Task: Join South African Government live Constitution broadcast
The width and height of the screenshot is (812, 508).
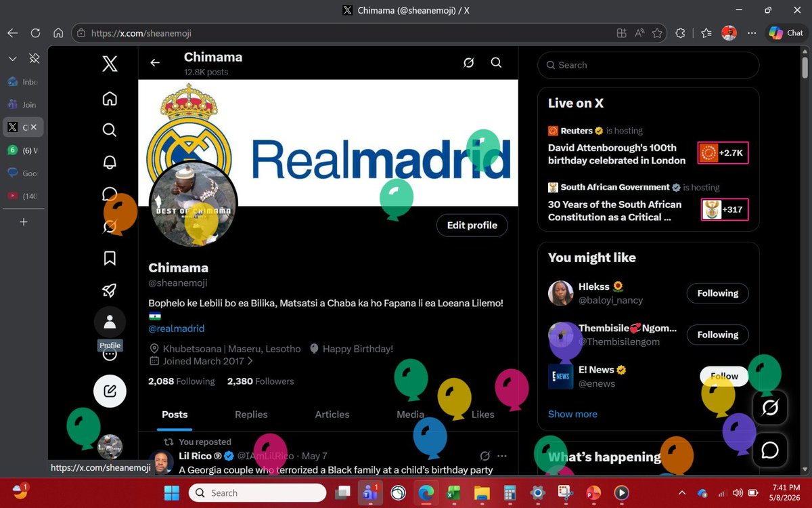Action: [648, 204]
